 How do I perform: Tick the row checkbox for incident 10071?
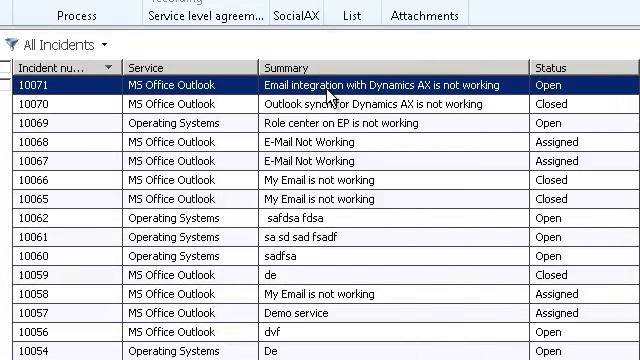(5, 85)
